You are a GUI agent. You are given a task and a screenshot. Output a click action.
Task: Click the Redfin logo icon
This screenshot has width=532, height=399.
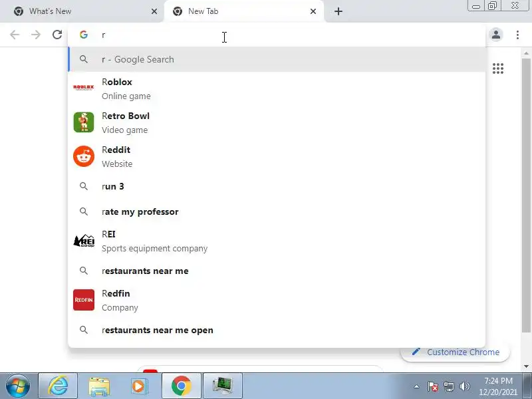tap(84, 300)
